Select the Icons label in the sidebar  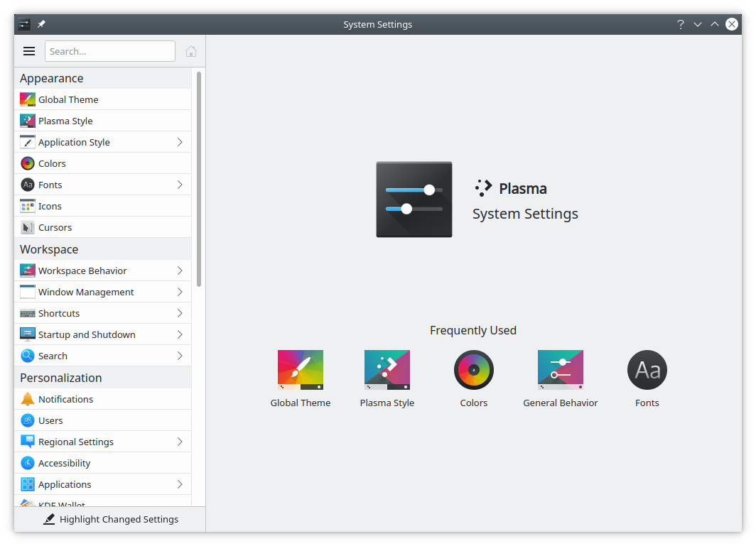click(x=50, y=206)
